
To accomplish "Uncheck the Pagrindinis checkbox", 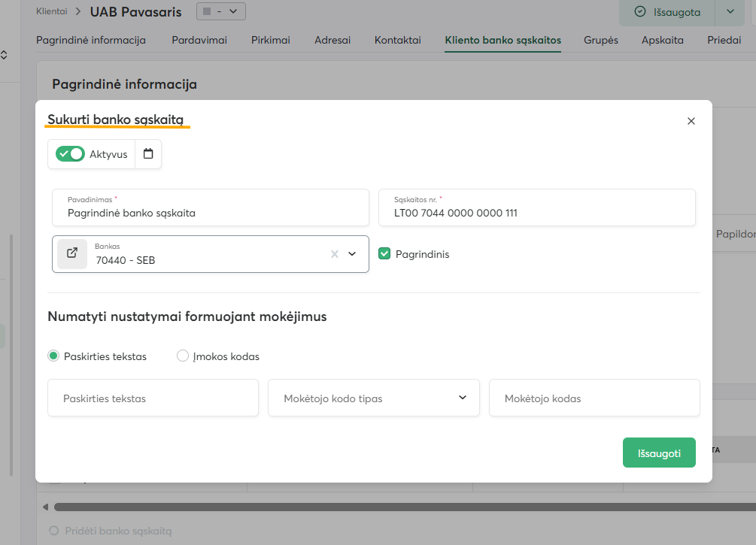I will tap(384, 254).
